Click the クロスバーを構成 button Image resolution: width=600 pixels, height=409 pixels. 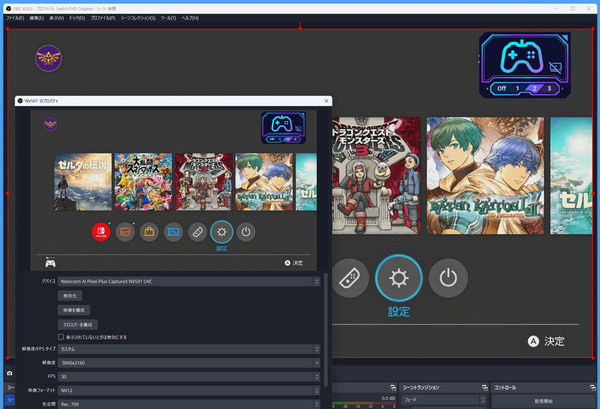pos(78,325)
